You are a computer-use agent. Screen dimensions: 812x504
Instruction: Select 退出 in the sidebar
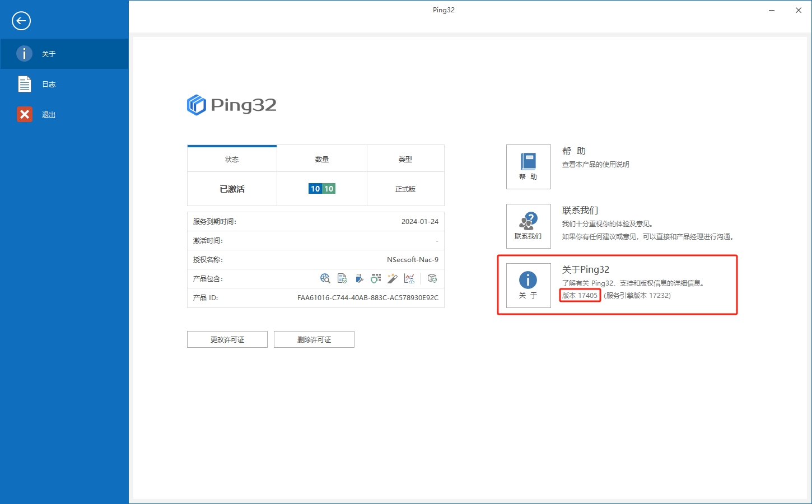point(64,114)
